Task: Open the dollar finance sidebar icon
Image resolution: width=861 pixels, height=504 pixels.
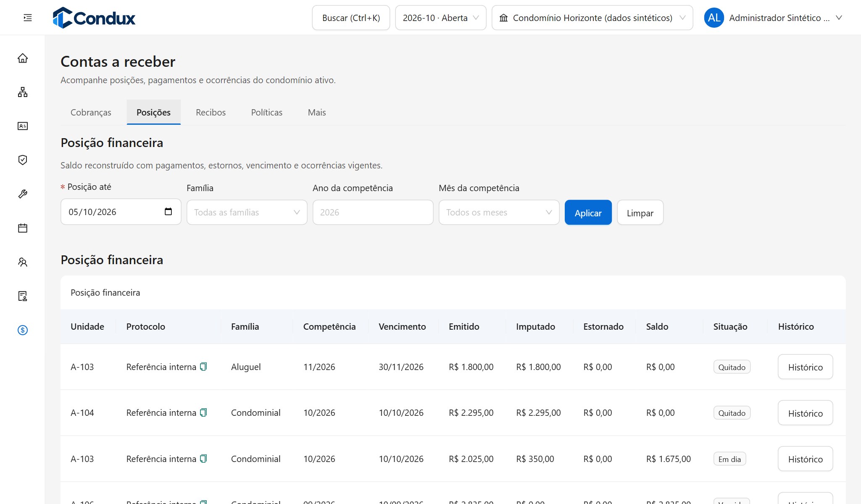Action: 23,330
